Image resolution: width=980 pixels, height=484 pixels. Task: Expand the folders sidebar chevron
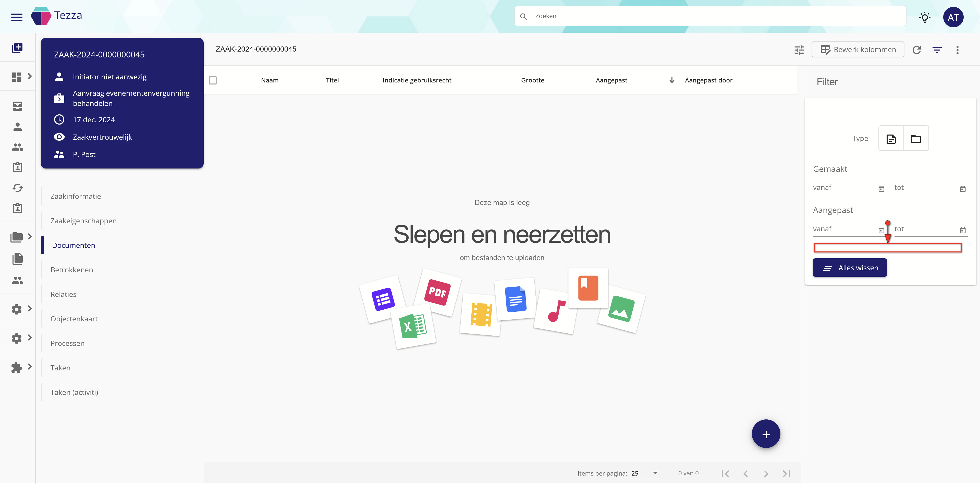[30, 236]
